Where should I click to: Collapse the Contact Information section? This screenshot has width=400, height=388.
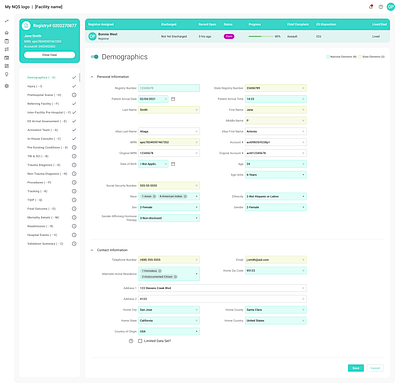click(92, 250)
